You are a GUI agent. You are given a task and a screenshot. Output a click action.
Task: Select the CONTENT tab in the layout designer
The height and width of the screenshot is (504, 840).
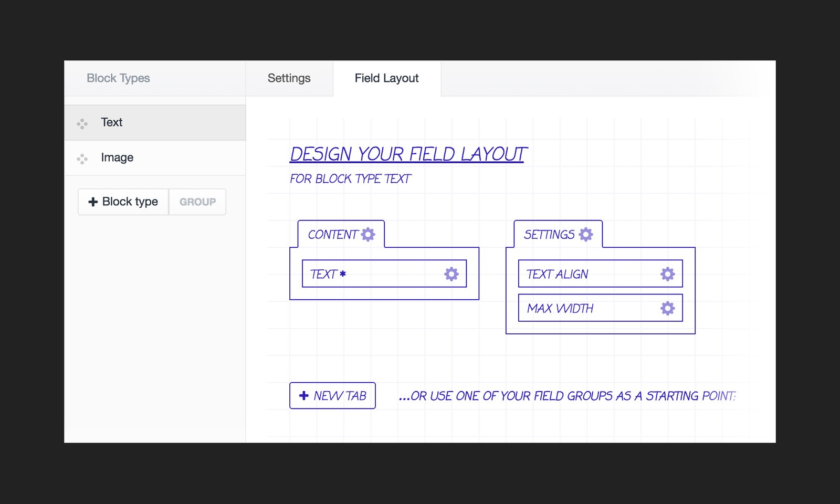[334, 235]
